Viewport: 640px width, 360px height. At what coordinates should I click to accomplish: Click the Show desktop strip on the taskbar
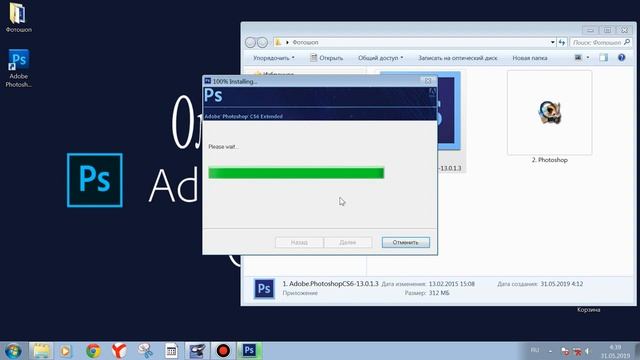point(638,351)
